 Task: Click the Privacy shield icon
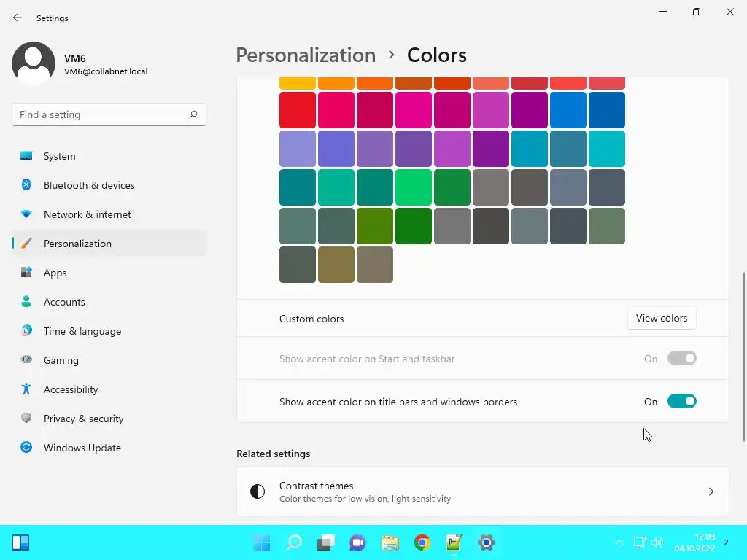[26, 418]
